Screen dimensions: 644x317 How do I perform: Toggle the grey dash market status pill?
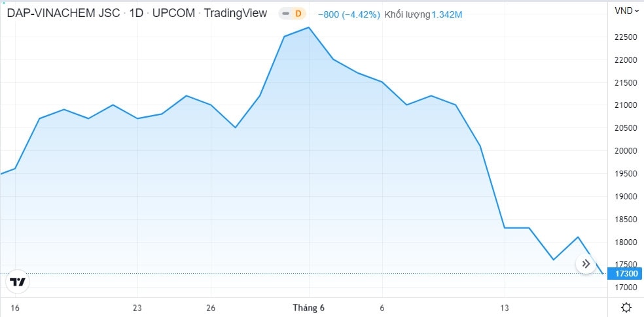tap(285, 13)
